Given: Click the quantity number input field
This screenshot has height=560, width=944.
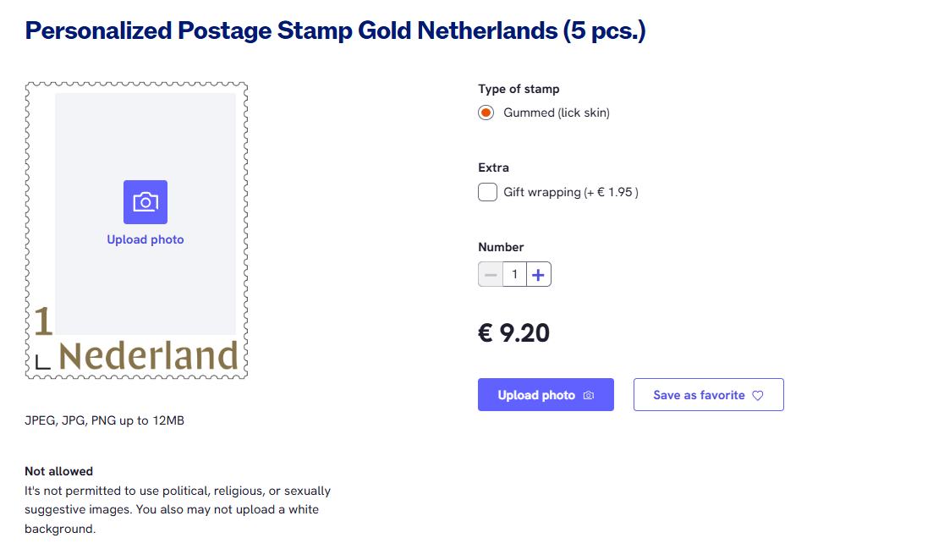Looking at the screenshot, I should [x=514, y=274].
